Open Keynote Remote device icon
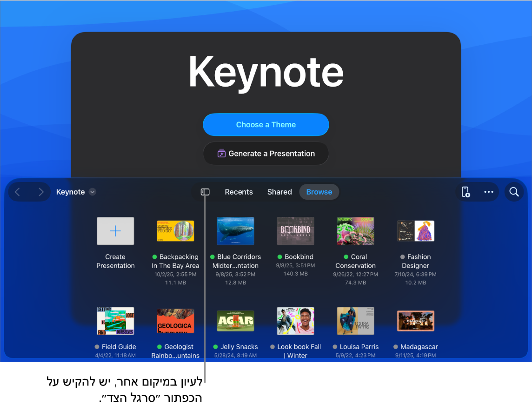Viewport: 532px width, 405px height. click(465, 192)
